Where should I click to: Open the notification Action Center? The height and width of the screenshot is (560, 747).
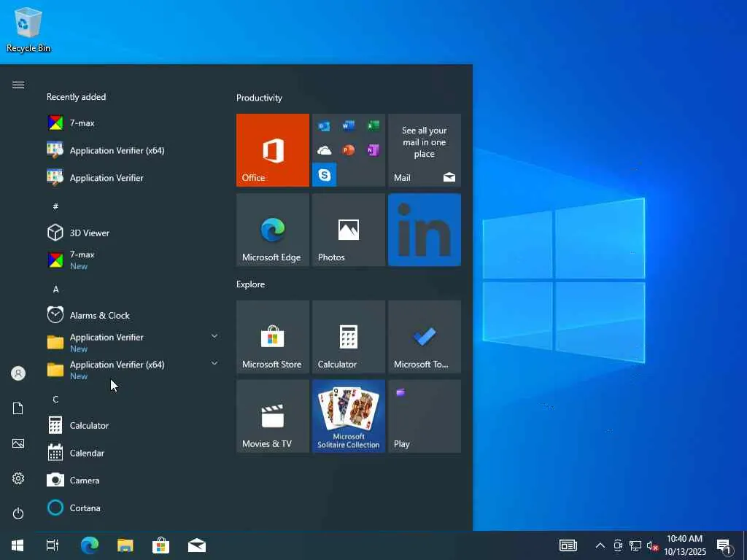(724, 545)
